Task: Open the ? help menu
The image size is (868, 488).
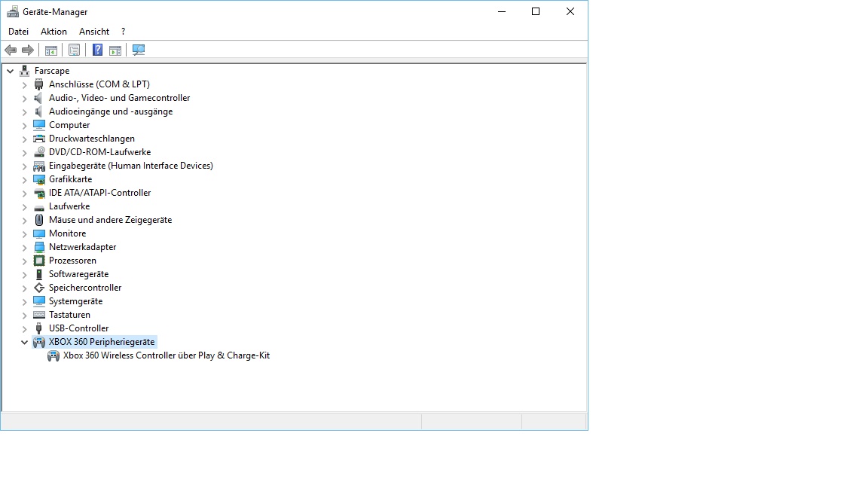Action: tap(123, 32)
